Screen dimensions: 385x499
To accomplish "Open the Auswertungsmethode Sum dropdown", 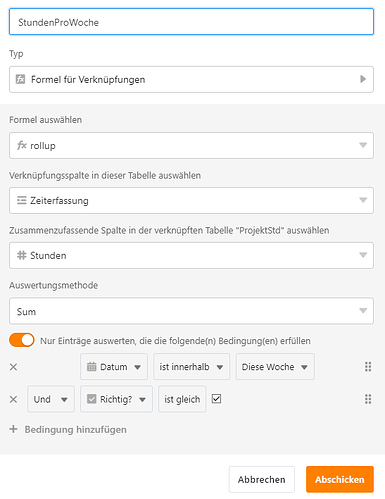I will [x=191, y=311].
